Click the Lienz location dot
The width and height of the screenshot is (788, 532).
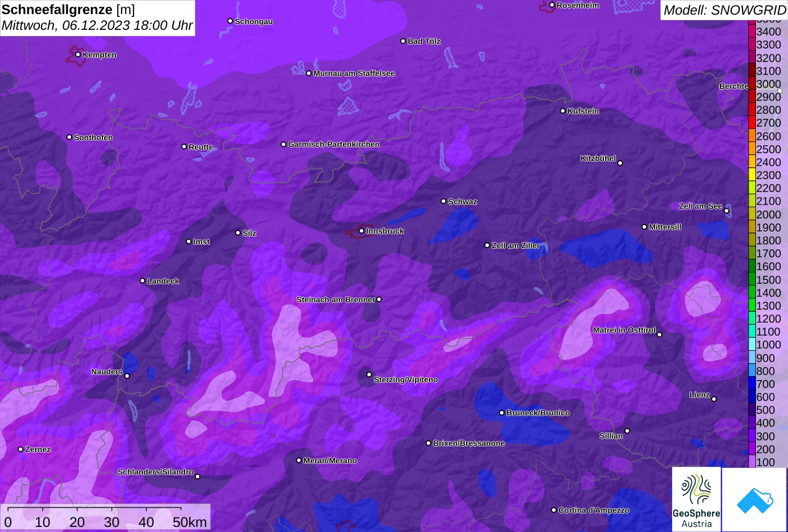coord(714,399)
